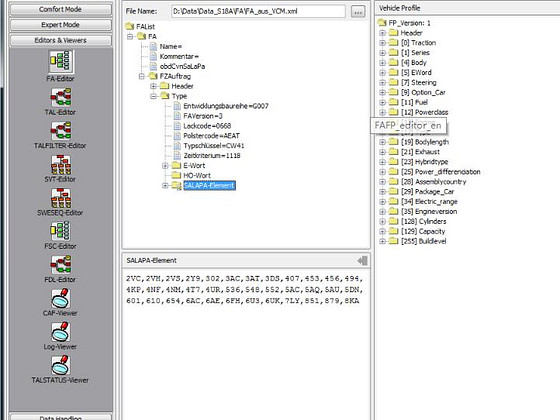Open the FSC-Editor tool
The height and width of the screenshot is (420, 560).
pyautogui.click(x=61, y=231)
